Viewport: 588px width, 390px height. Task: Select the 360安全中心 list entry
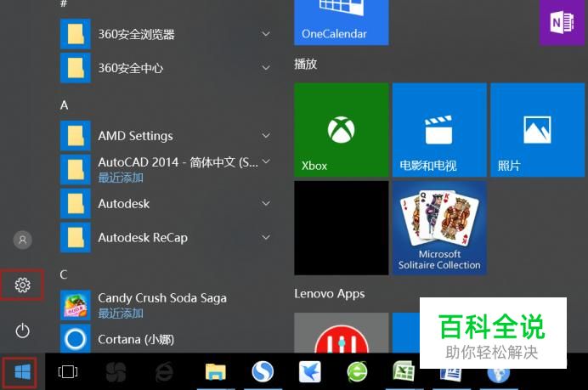(166, 68)
